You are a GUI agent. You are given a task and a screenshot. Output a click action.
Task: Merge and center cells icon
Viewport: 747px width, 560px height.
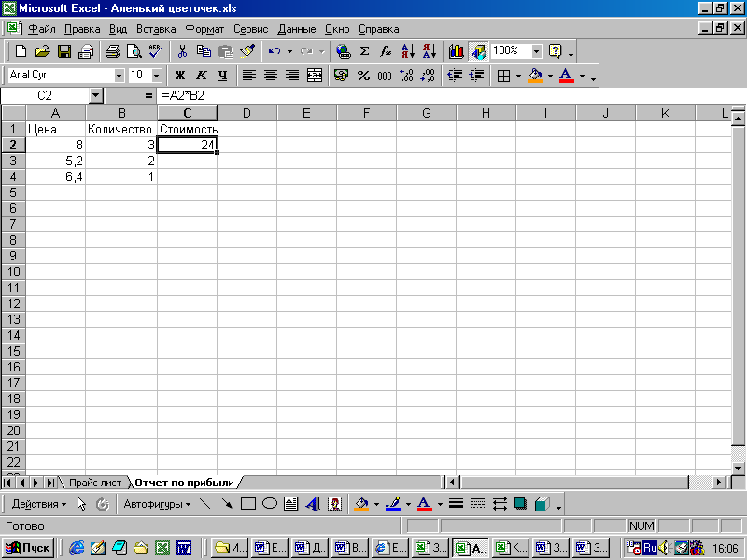point(315,76)
